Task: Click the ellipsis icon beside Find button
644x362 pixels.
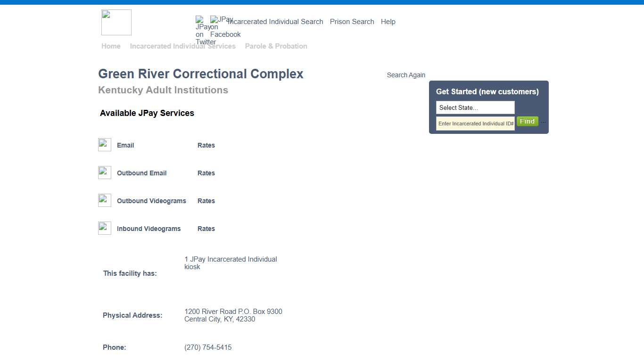Action: (543, 122)
